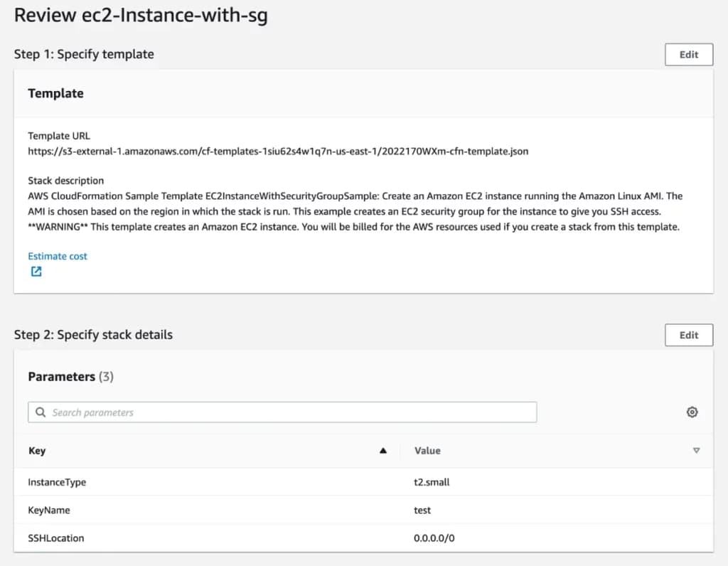Image resolution: width=728 pixels, height=566 pixels.
Task: Click the magnifier icon in parameter search
Action: click(x=41, y=412)
